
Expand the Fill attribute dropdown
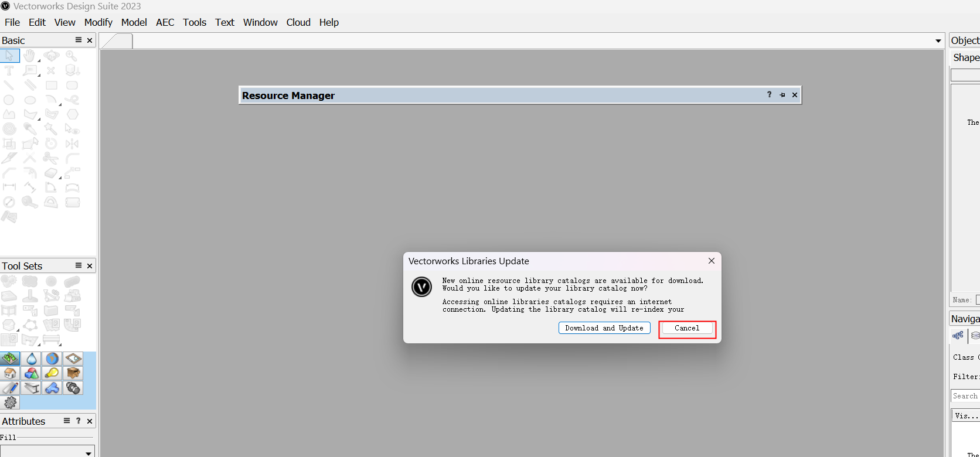[89, 452]
